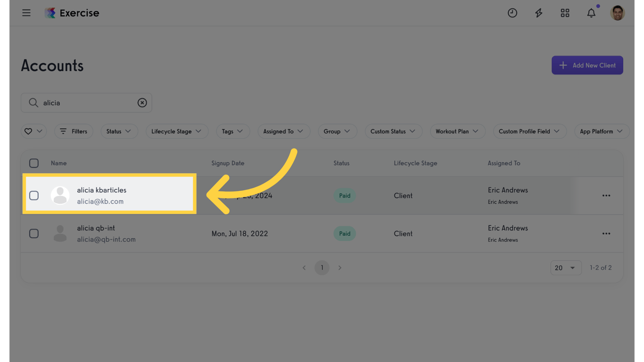Image resolution: width=644 pixels, height=362 pixels.
Task: Click the search magnifier icon
Action: point(33,103)
